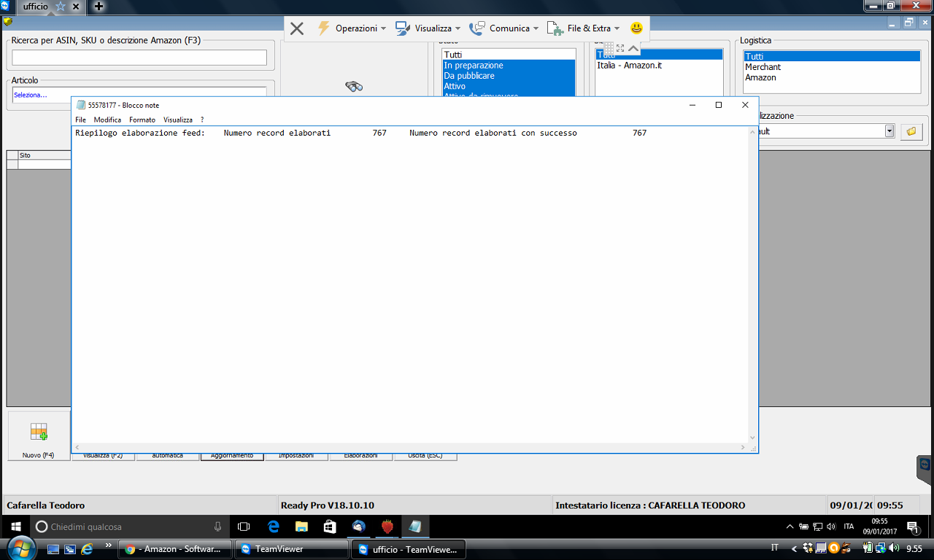The image size is (934, 560).
Task: Click the Blocco note title bar notepad icon
Action: 81,105
